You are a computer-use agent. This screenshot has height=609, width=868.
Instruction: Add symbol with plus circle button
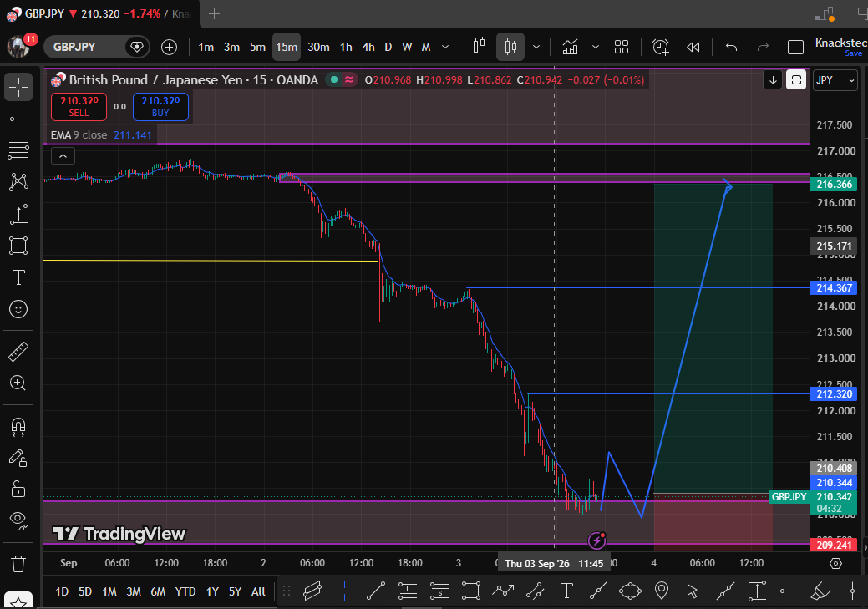click(x=169, y=47)
